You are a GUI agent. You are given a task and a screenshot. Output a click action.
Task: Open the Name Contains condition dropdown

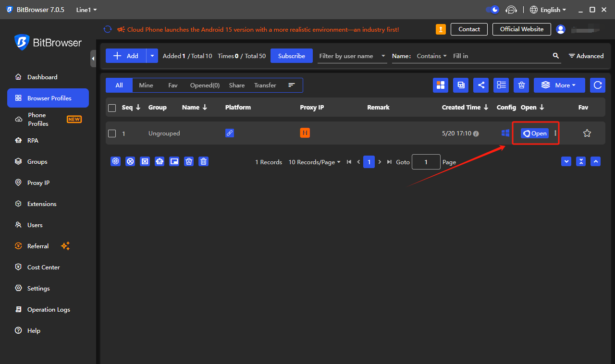click(x=431, y=56)
